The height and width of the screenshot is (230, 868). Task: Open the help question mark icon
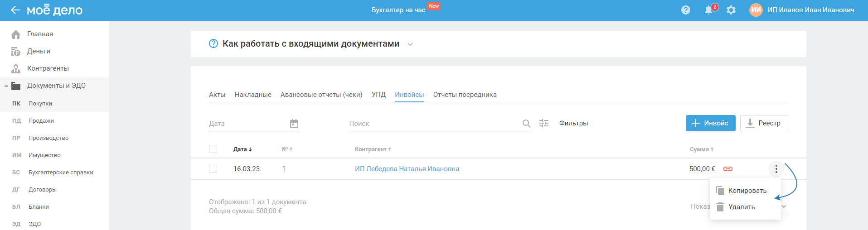[685, 10]
